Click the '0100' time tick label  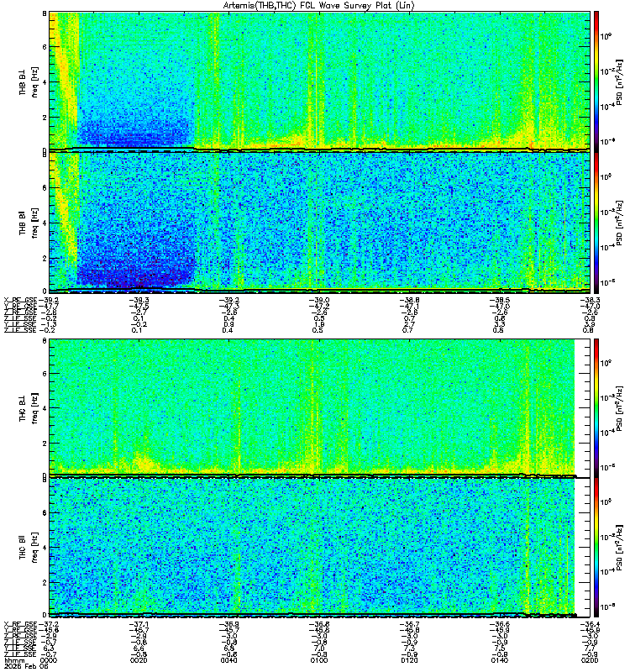point(319,660)
